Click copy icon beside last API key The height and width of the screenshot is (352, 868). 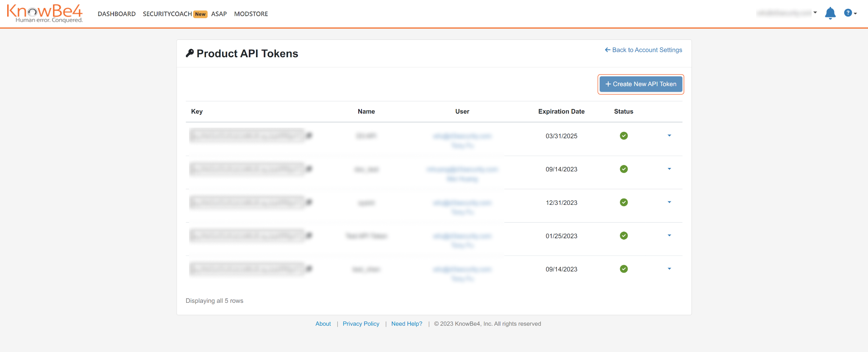point(309,269)
